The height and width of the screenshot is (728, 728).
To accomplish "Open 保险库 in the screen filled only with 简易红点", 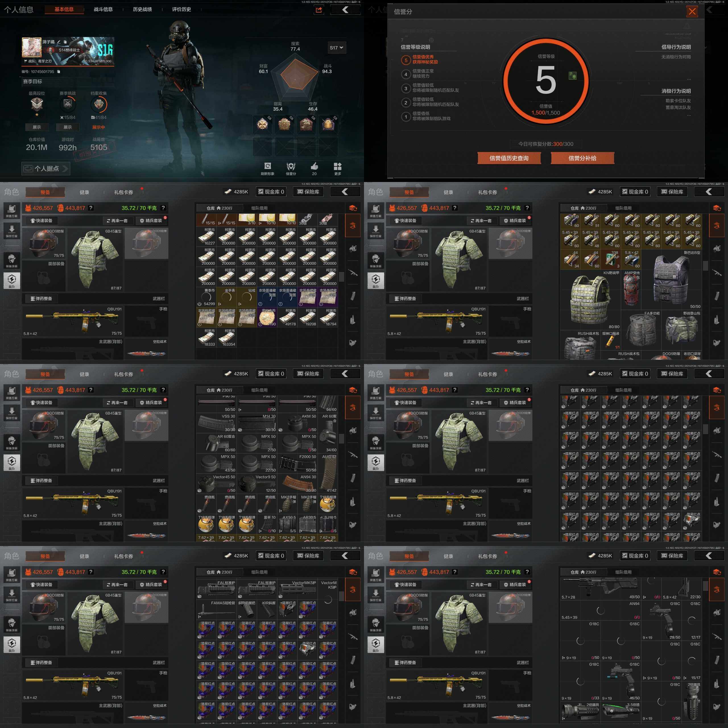I will click(672, 374).
